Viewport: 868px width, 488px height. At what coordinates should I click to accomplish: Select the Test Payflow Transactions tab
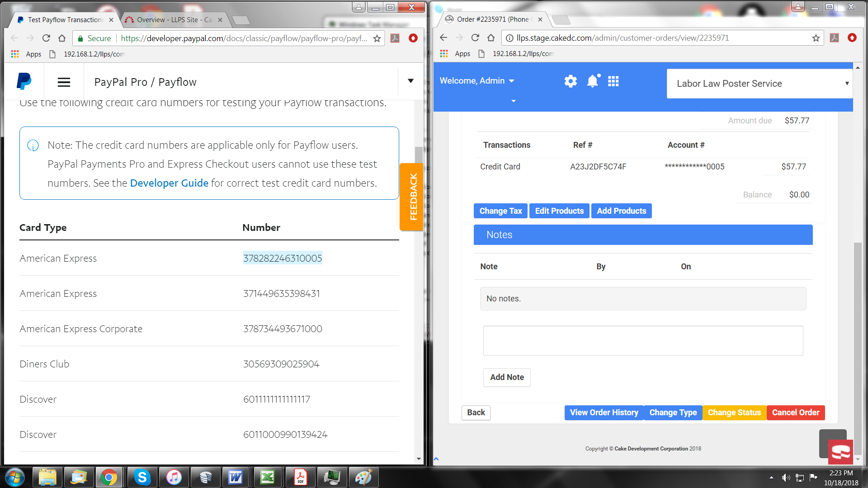[66, 20]
